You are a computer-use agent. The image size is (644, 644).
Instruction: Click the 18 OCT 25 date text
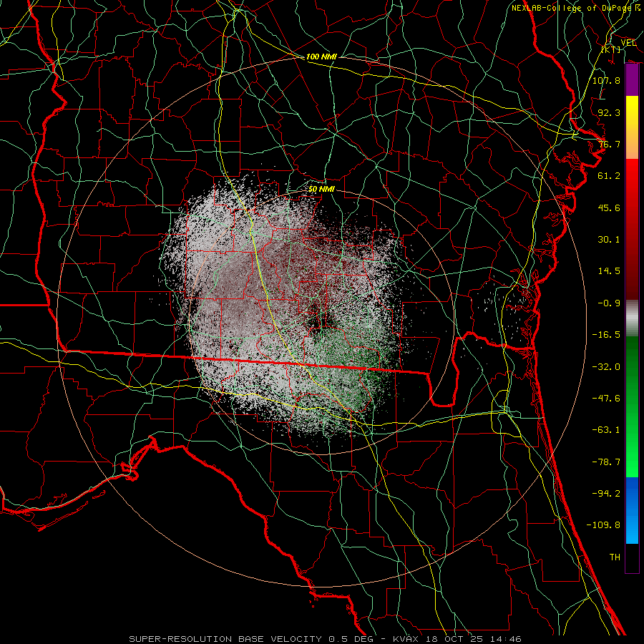click(x=454, y=639)
